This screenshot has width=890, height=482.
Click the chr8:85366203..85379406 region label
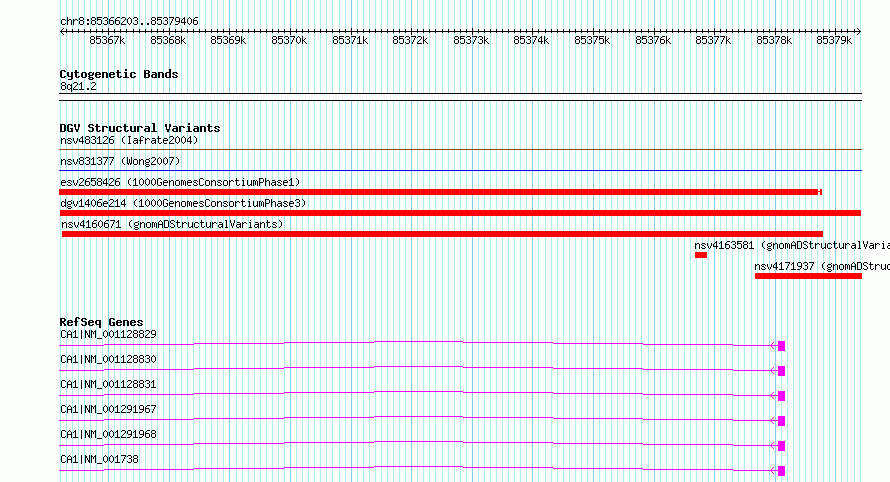tap(129, 21)
